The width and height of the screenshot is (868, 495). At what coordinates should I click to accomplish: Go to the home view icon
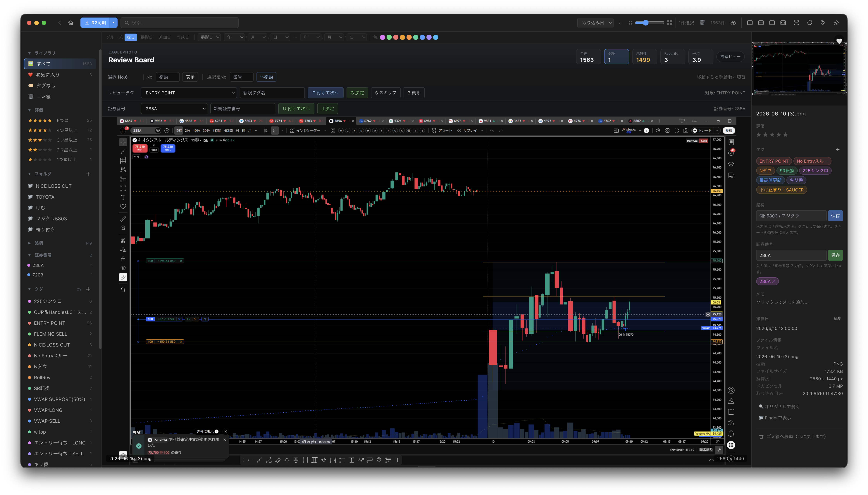(x=71, y=23)
